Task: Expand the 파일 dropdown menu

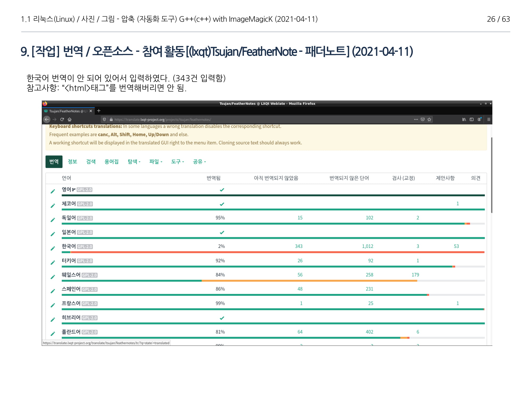Action: pyautogui.click(x=156, y=161)
